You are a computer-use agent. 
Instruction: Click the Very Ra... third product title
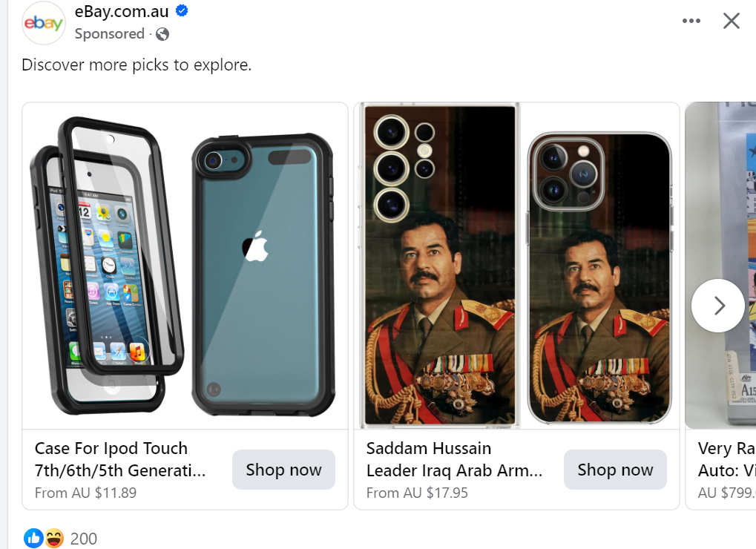point(726,459)
